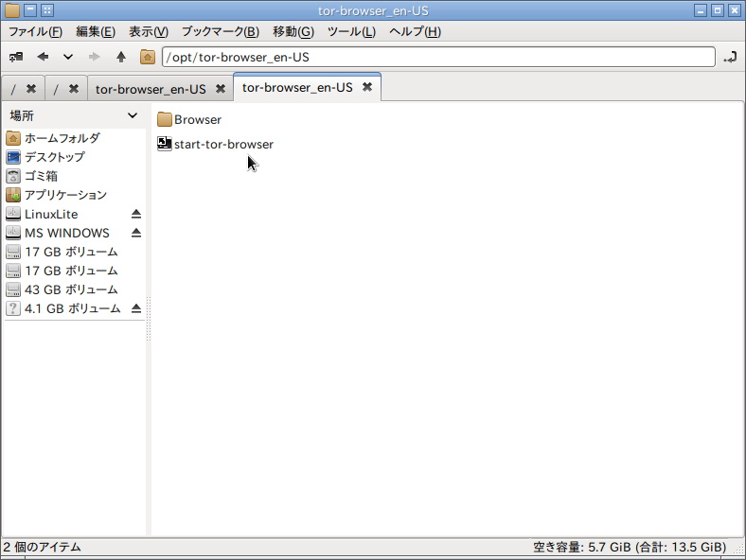Switch to the second / tab
746x560 pixels.
point(56,89)
